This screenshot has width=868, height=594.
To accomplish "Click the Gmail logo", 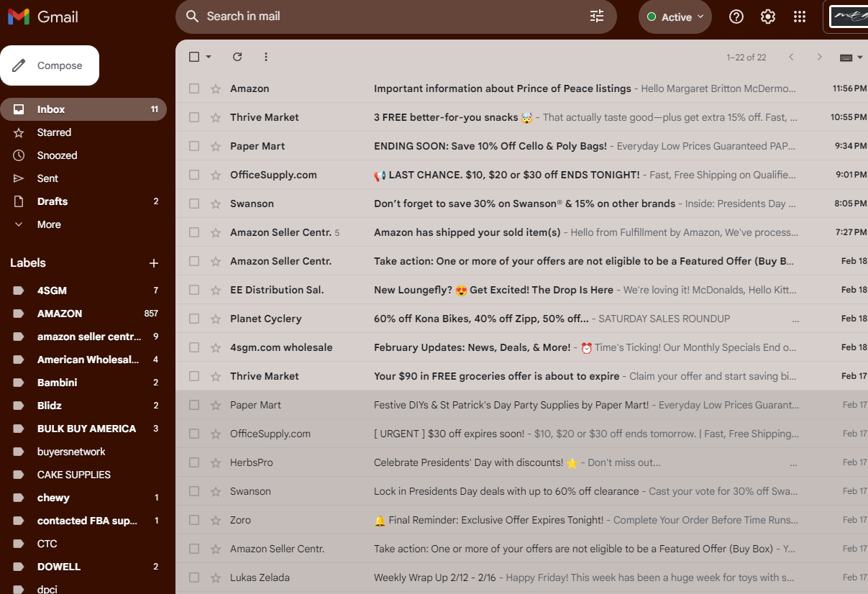I will tap(43, 17).
